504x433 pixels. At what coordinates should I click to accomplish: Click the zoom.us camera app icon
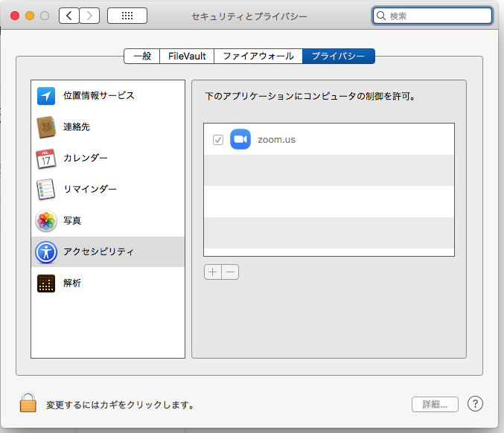(240, 139)
